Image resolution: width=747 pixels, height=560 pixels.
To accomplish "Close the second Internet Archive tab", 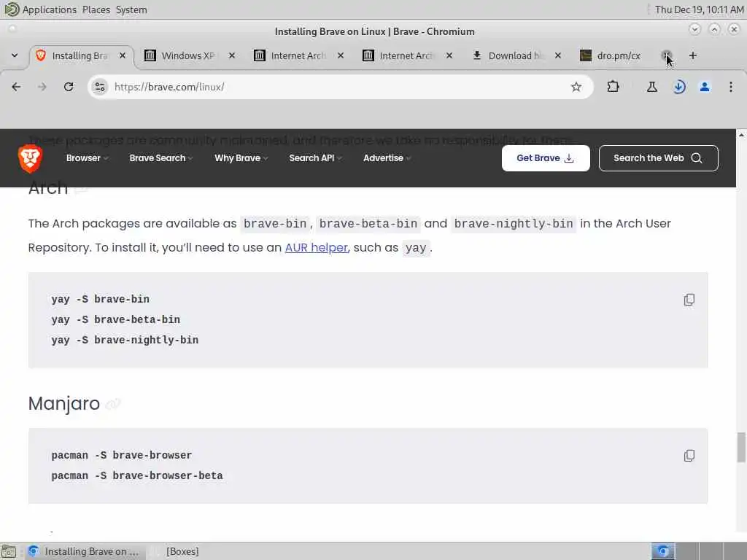I will click(x=449, y=55).
